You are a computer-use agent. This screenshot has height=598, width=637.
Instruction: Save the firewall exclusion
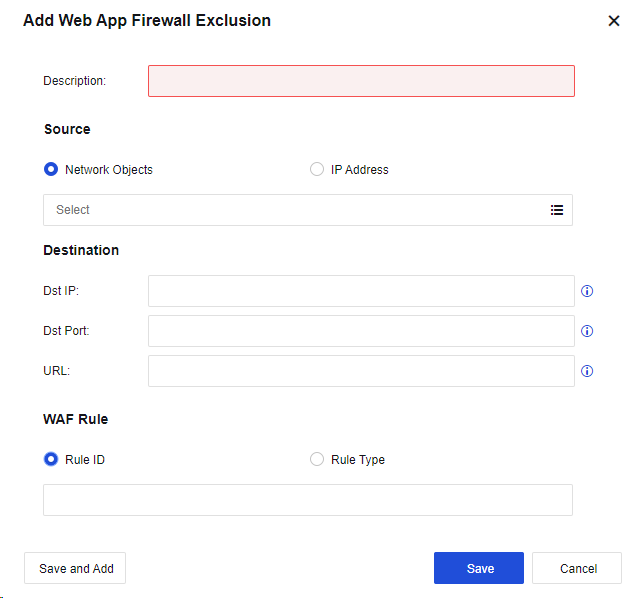(478, 568)
